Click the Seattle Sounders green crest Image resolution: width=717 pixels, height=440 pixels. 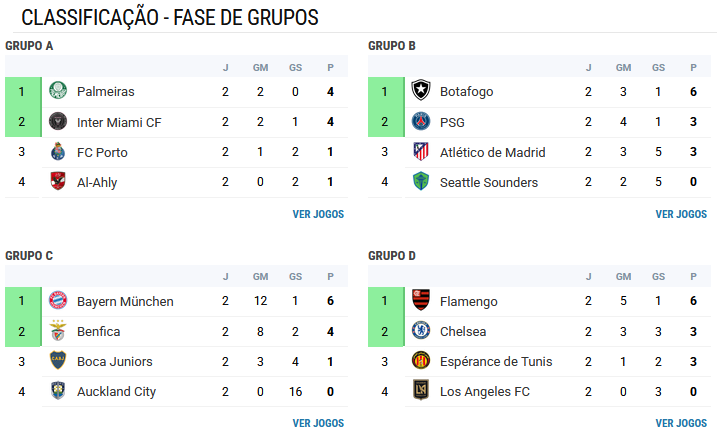coord(421,181)
